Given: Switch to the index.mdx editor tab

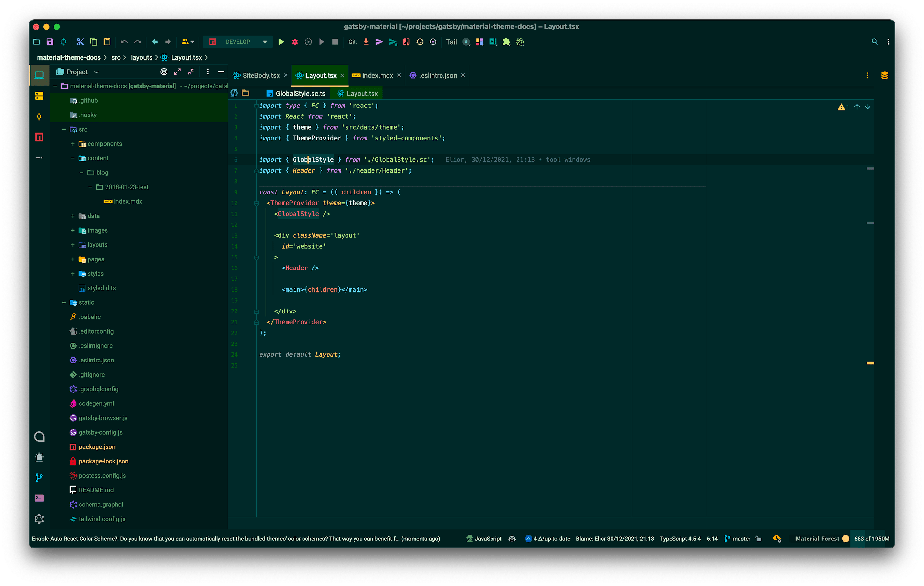Looking at the screenshot, I should point(377,76).
